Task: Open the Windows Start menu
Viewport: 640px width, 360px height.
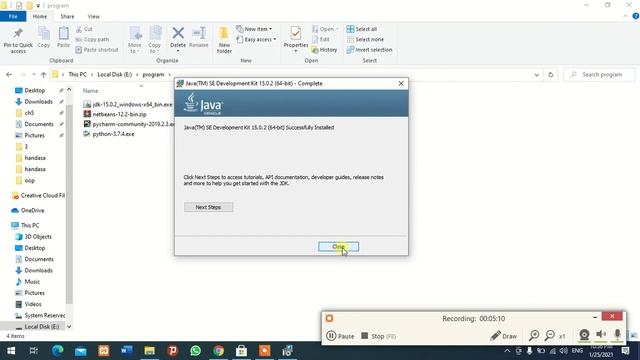Action: [x=11, y=351]
